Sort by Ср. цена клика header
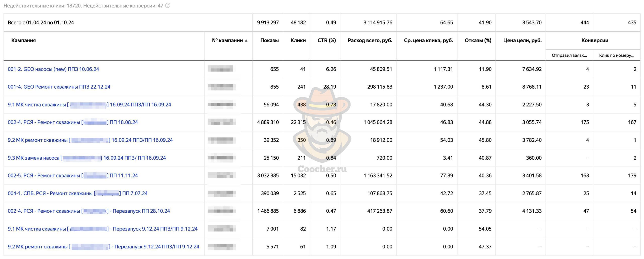The width and height of the screenshot is (644, 259). point(428,41)
